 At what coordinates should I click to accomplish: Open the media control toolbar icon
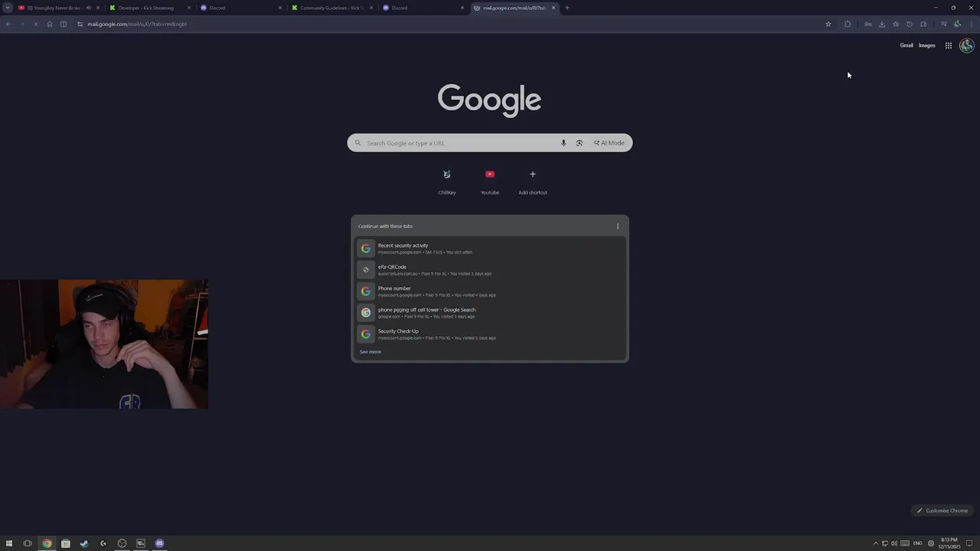coord(944,24)
